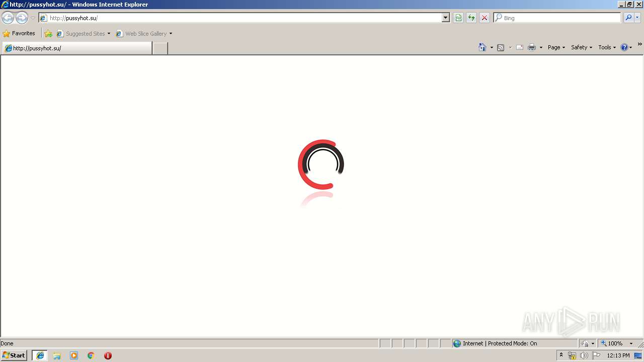The height and width of the screenshot is (362, 644).
Task: Open the Page menu
Action: pos(556,47)
